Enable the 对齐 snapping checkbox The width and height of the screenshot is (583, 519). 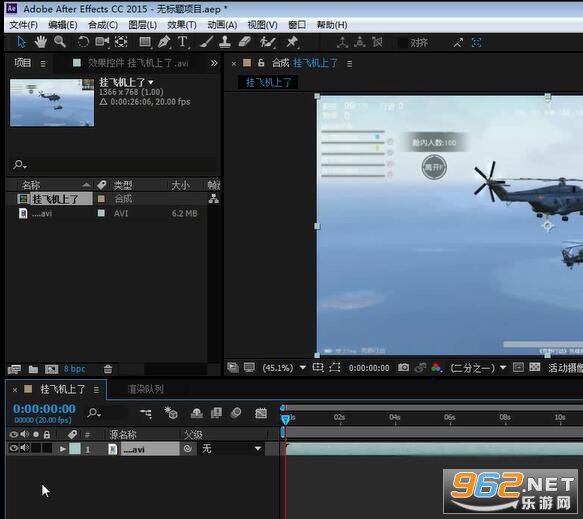tap(403, 43)
